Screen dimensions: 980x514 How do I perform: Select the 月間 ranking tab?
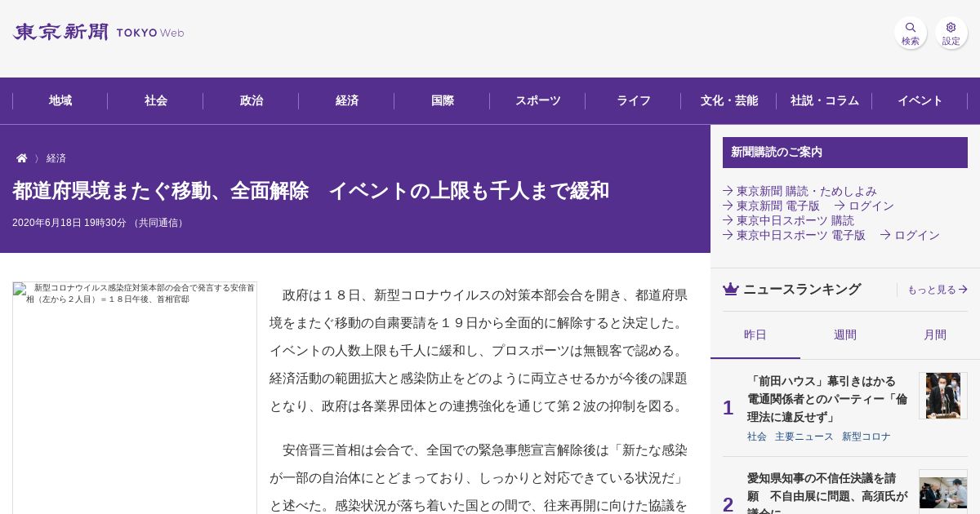pos(935,335)
